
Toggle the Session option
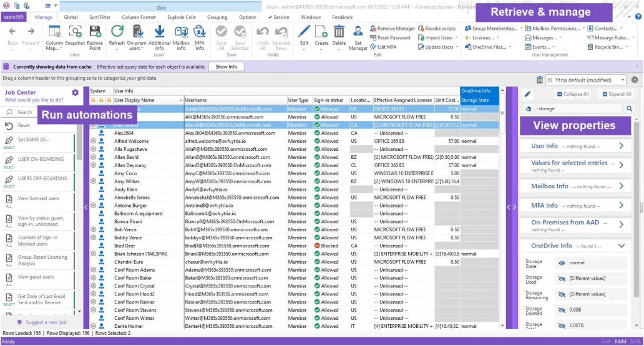click(278, 17)
